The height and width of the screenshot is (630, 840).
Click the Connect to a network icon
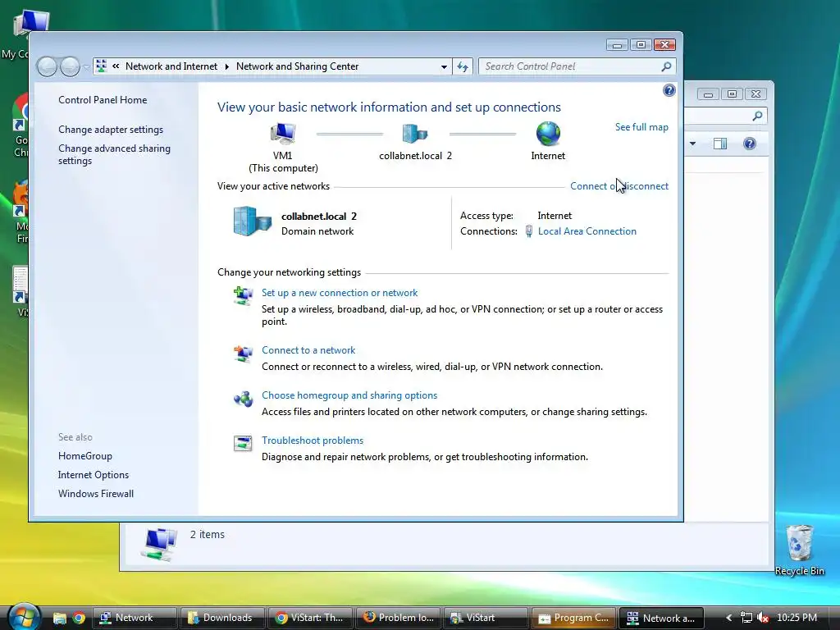click(x=243, y=354)
